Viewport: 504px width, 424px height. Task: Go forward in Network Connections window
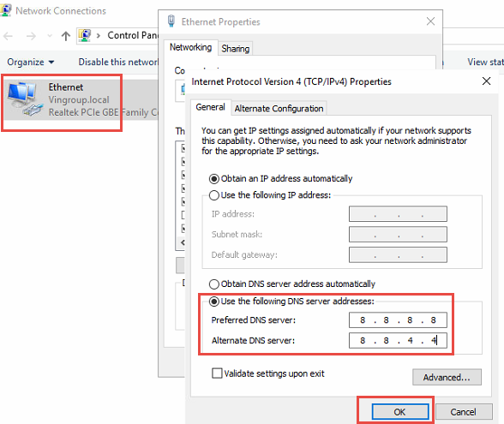[31, 36]
